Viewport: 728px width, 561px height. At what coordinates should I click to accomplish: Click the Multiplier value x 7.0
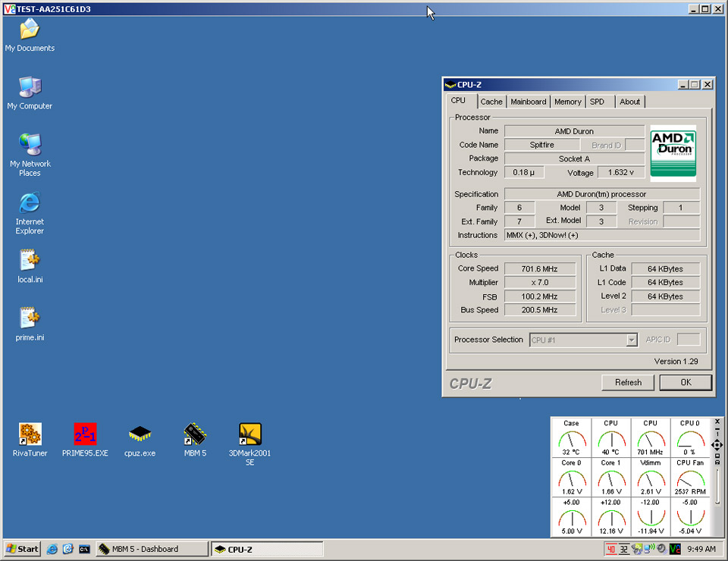(539, 282)
